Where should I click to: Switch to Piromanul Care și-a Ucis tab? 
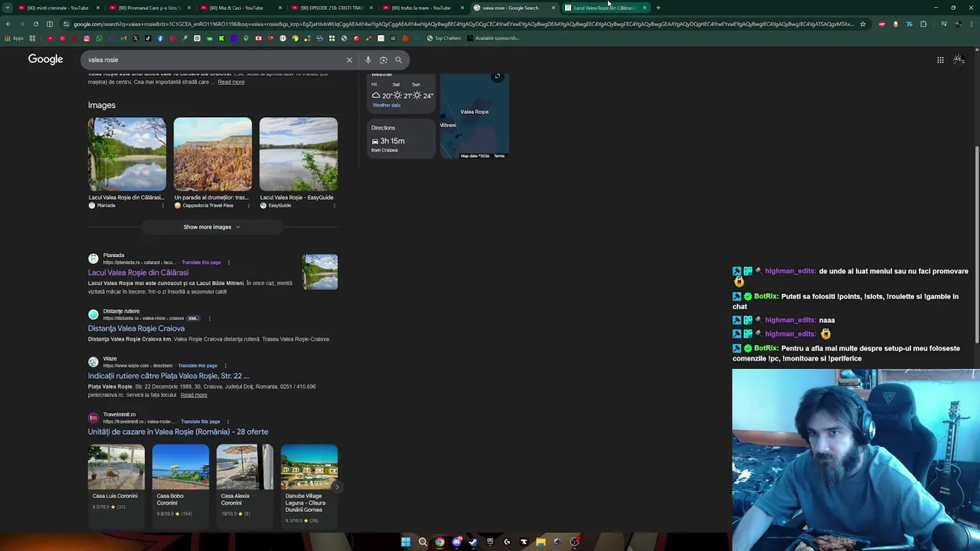pyautogui.click(x=149, y=8)
